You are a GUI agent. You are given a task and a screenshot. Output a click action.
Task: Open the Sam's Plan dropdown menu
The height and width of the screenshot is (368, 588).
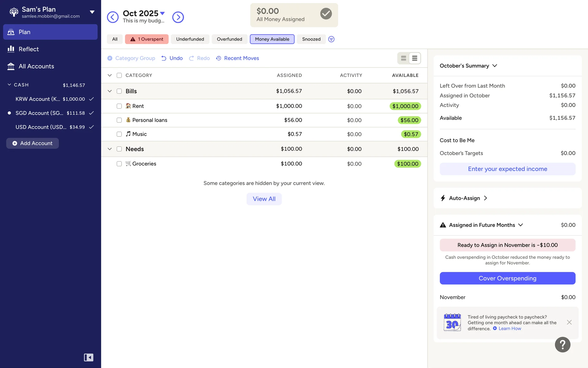[x=92, y=12]
